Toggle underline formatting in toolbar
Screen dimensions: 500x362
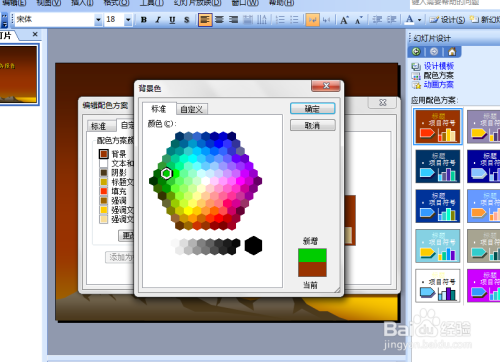pyautogui.click(x=172, y=20)
